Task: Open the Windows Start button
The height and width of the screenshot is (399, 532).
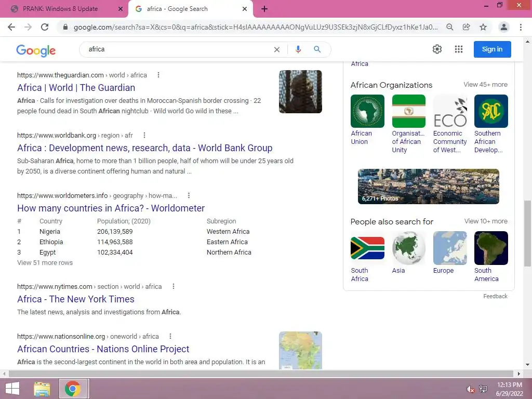Action: [12, 389]
